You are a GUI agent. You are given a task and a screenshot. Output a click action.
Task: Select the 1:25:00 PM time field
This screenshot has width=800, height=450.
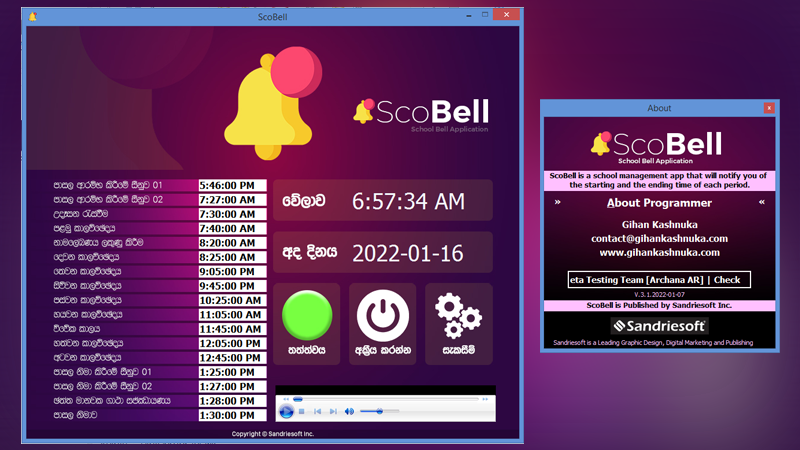[232, 372]
